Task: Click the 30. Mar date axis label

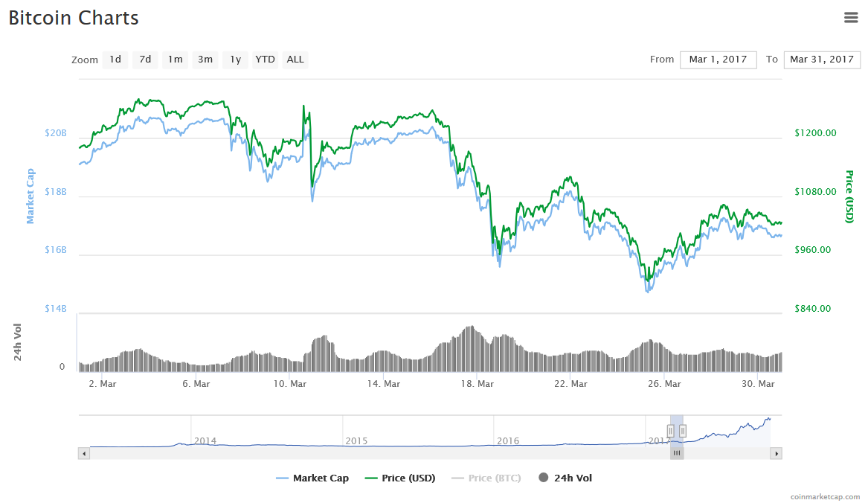Action: (x=758, y=384)
